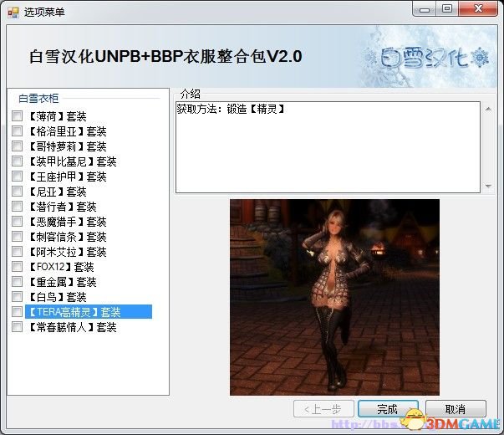Click the 选项菜单 window title icon
The height and width of the screenshot is (435, 504).
(13, 13)
